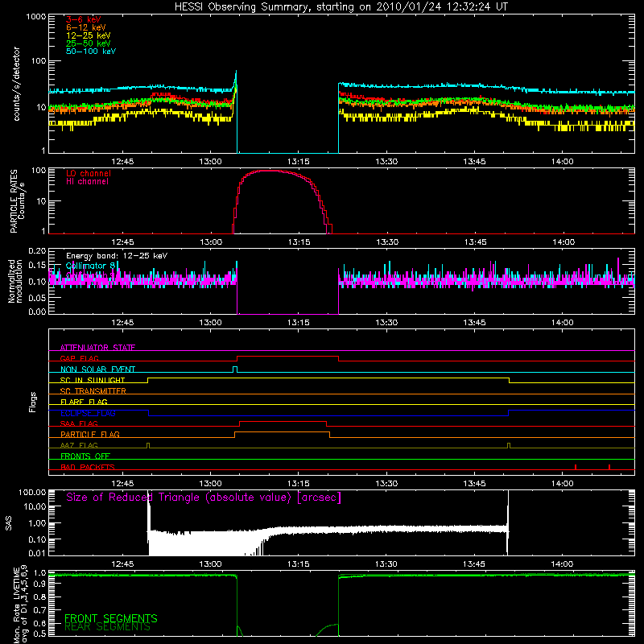The image size is (644, 644).
Task: Select the Collimator 8 legend label
Action: pos(90,266)
